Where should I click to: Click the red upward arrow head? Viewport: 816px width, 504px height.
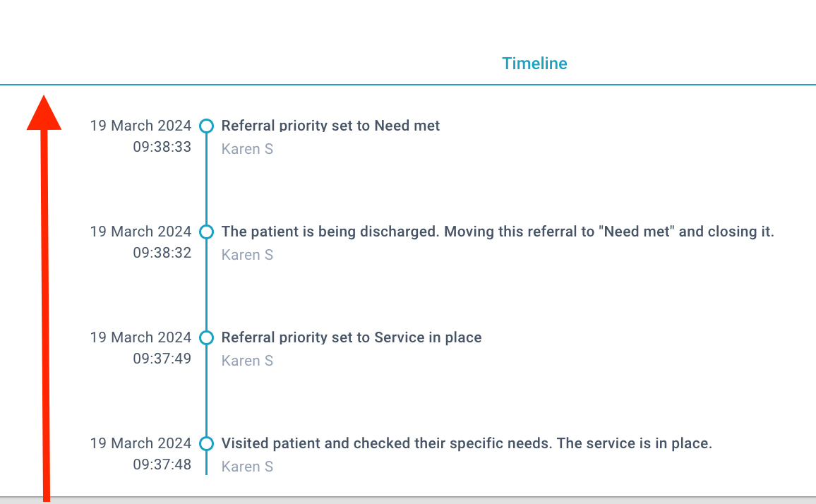point(44,114)
